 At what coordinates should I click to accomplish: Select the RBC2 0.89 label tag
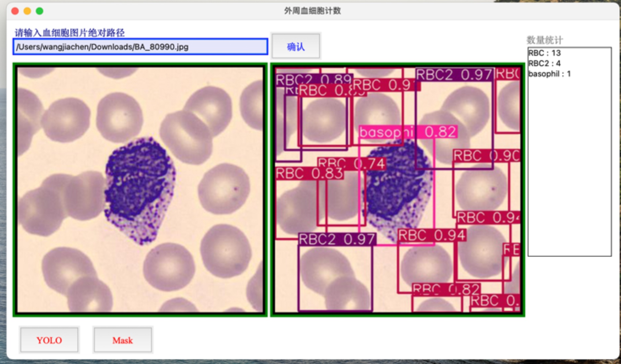pos(313,79)
